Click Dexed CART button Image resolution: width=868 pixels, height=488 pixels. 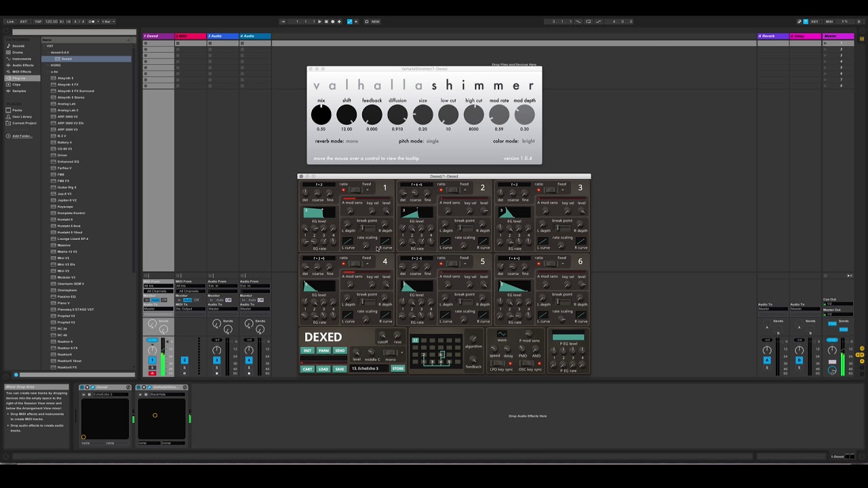(x=307, y=369)
